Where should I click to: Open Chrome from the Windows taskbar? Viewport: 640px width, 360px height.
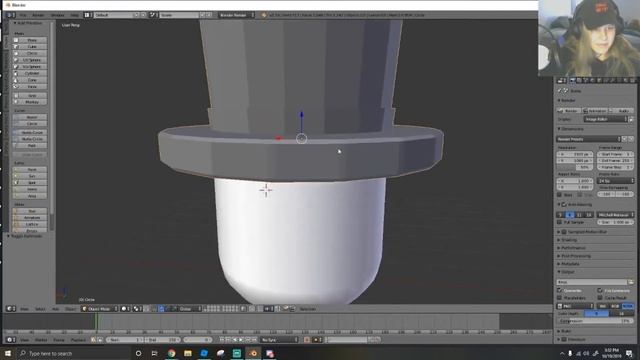click(171, 353)
